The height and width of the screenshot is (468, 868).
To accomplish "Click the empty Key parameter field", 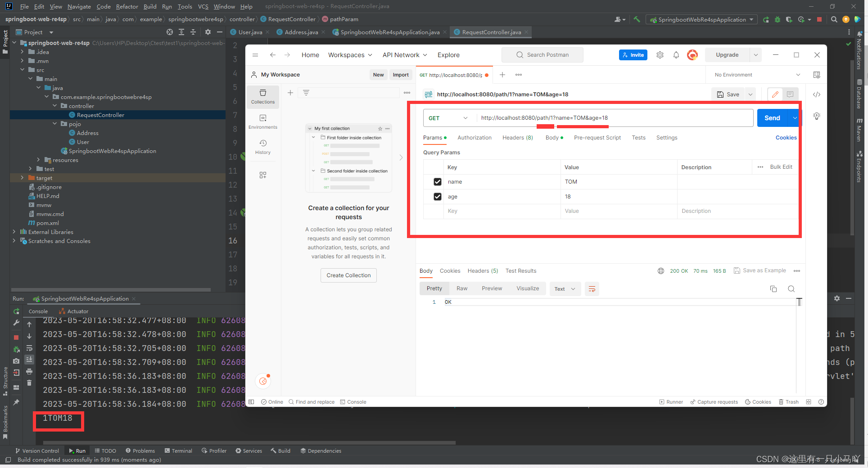I will (x=502, y=211).
